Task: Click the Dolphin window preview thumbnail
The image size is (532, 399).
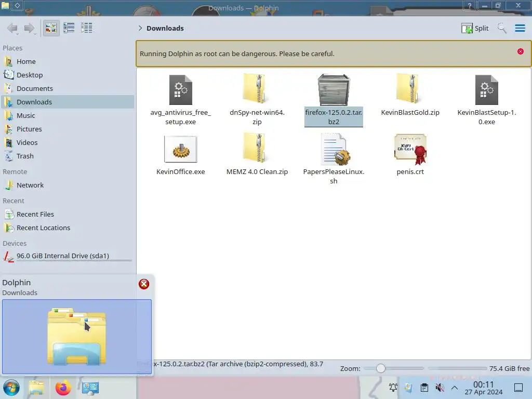Action: (77, 337)
